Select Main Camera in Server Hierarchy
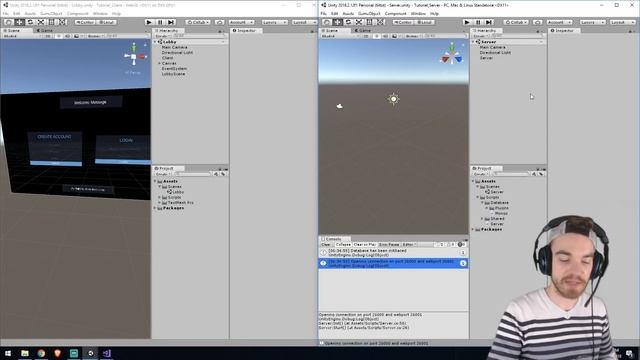This screenshot has height=360, width=640. point(493,47)
